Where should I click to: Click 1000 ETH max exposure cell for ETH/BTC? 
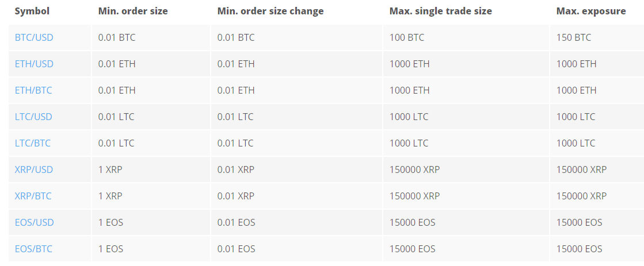tap(576, 90)
